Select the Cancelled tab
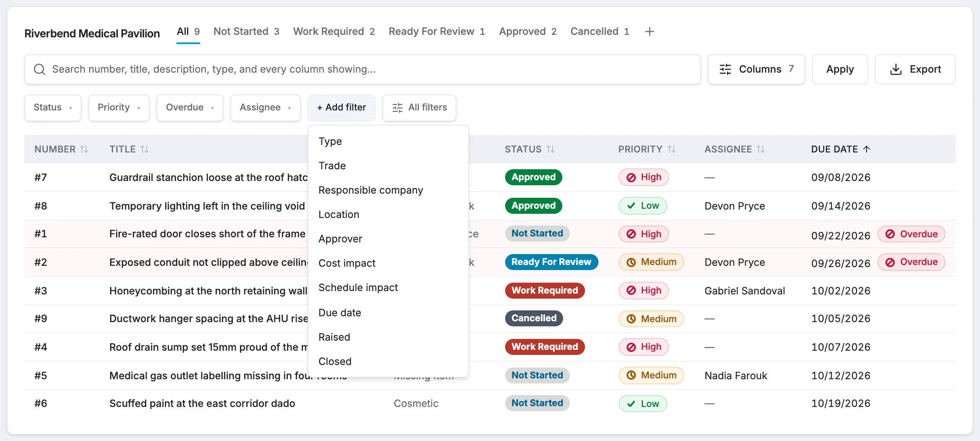This screenshot has height=441, width=980. 600,31
